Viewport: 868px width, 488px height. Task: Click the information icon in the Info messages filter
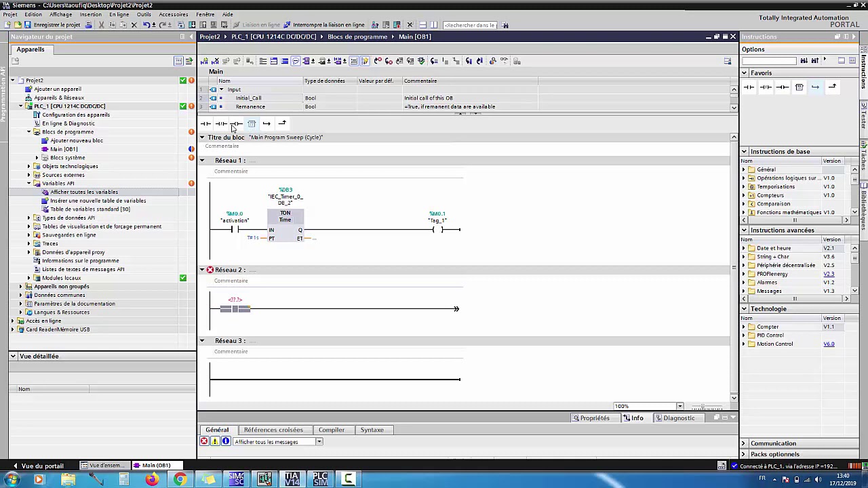coord(226,441)
